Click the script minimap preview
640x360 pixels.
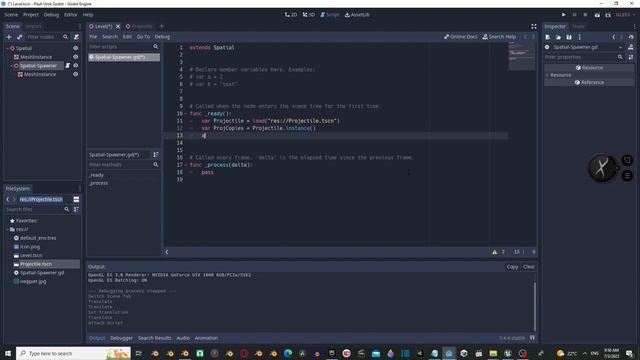(521, 55)
